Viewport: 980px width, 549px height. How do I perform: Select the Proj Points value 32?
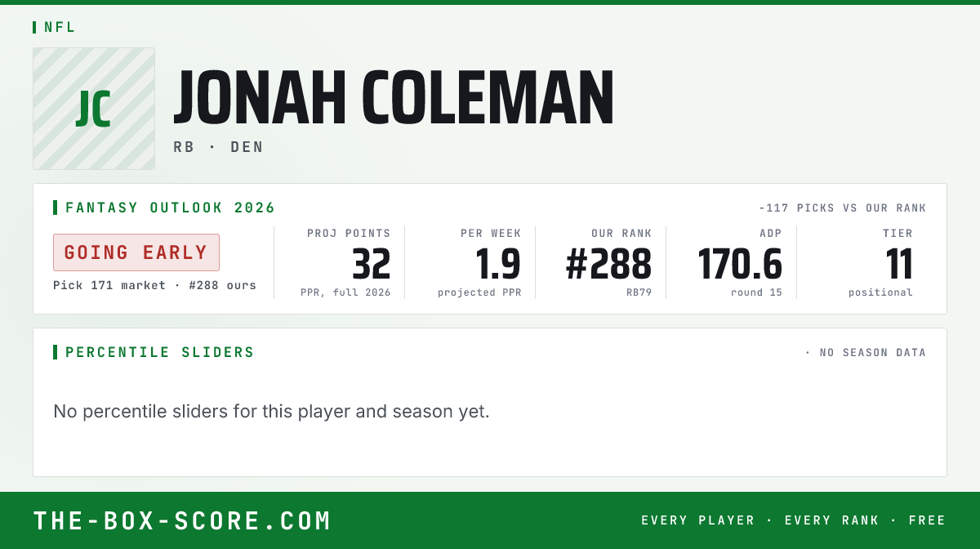(372, 265)
